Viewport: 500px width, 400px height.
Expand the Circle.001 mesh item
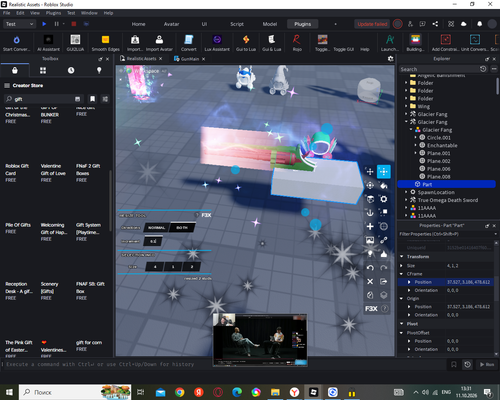click(416, 137)
